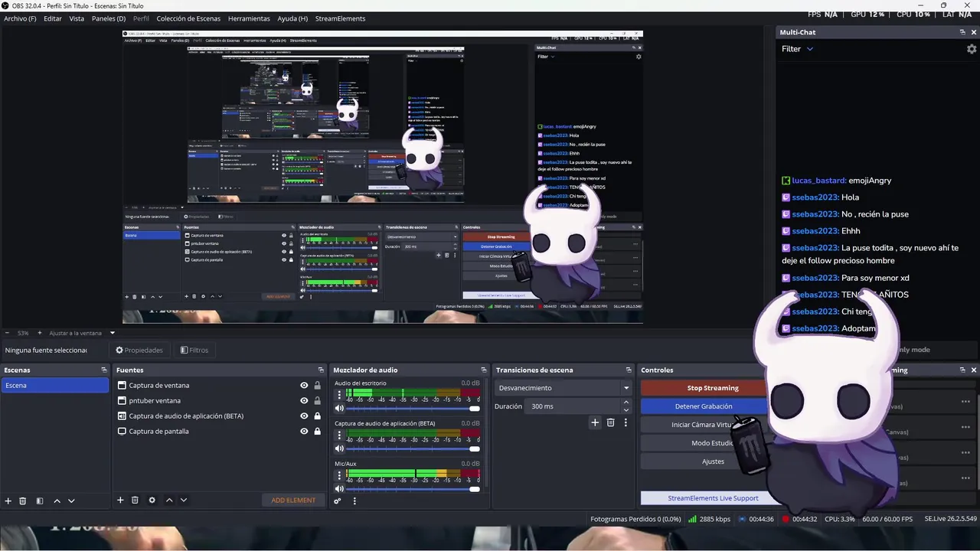Expand Multi-Chat Filter dropdown

[809, 49]
